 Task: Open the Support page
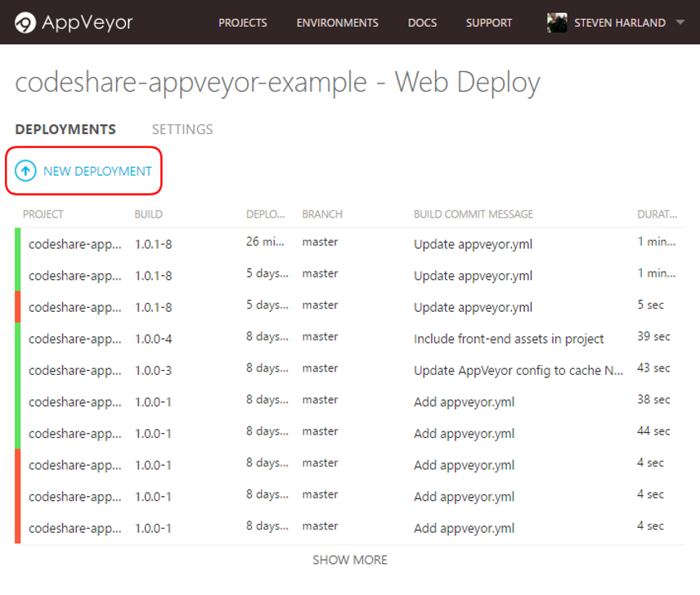(x=489, y=23)
